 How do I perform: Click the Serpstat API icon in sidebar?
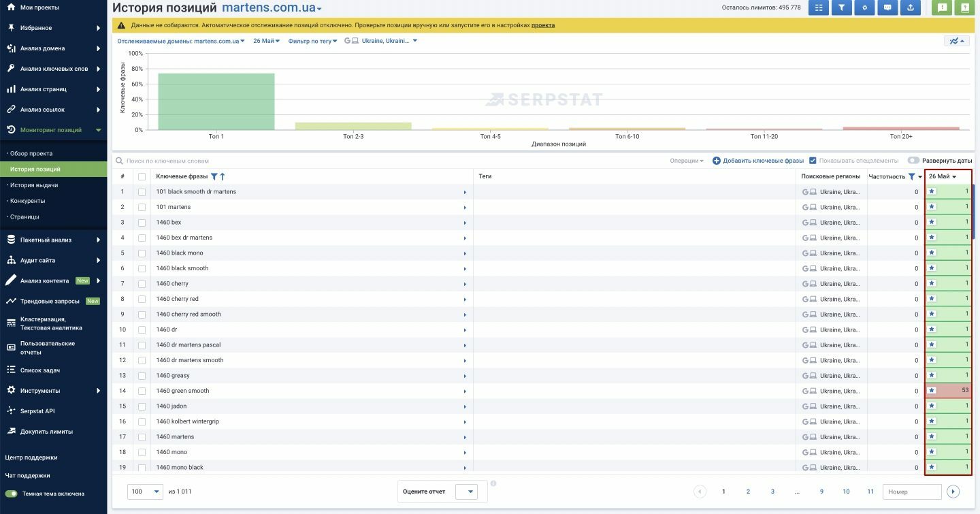click(x=11, y=411)
